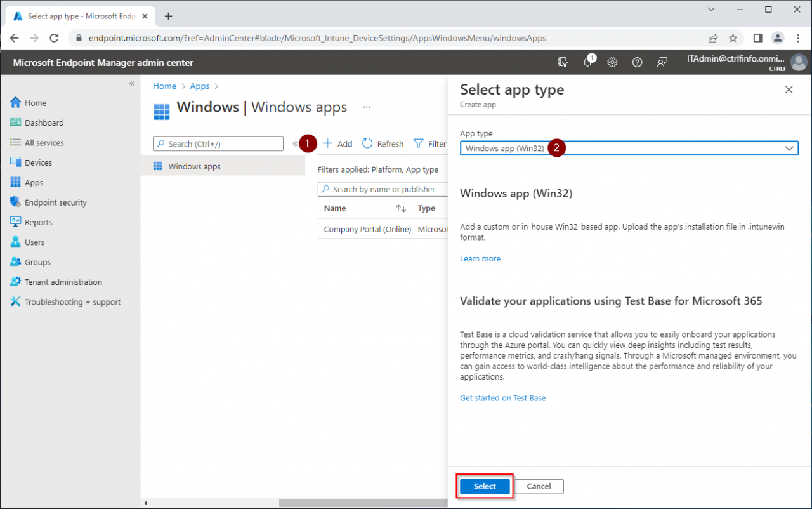Open the feedback icon in header
The width and height of the screenshot is (812, 509).
pos(662,62)
